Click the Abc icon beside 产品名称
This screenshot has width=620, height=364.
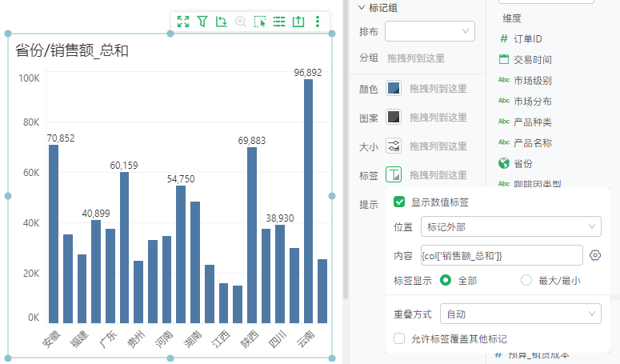point(504,142)
